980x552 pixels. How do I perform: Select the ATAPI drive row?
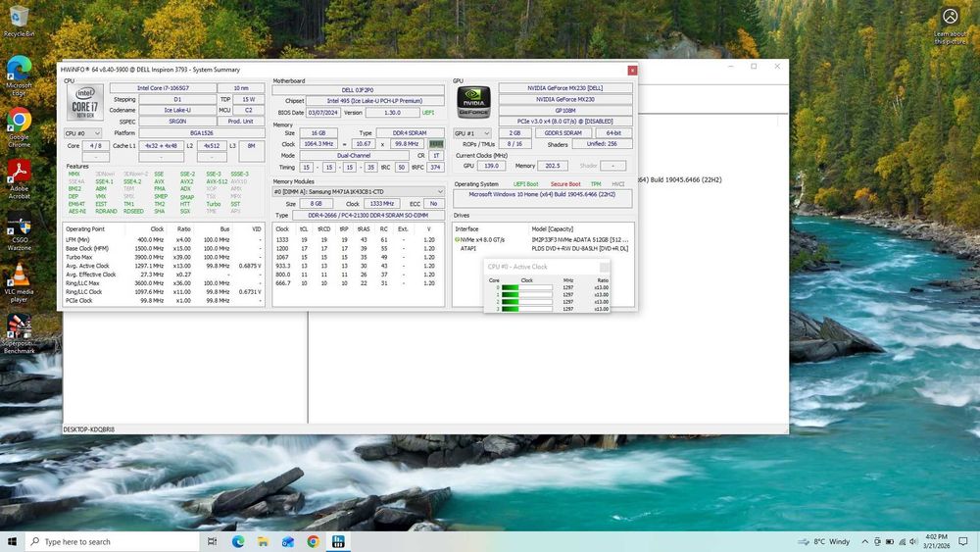(x=542, y=248)
